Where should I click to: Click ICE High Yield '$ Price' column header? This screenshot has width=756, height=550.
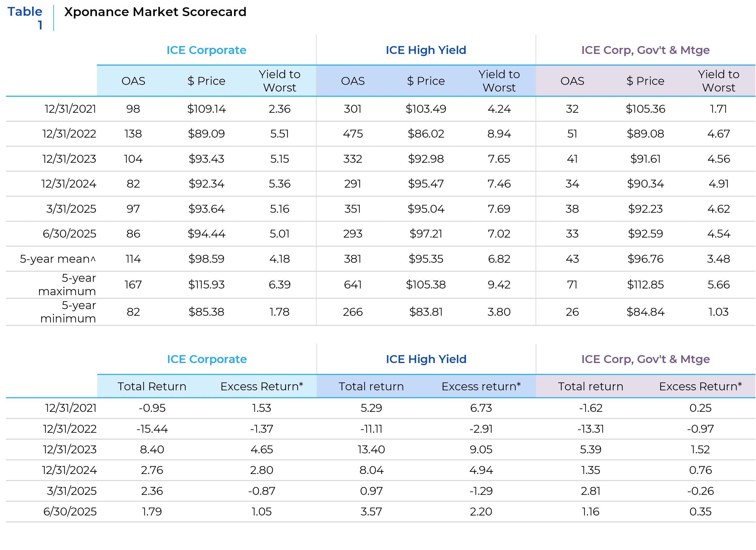426,81
